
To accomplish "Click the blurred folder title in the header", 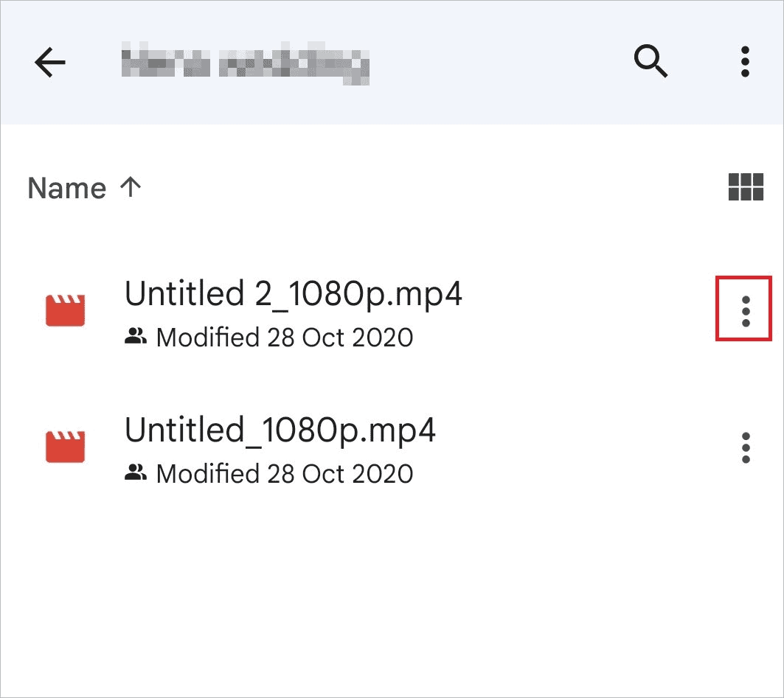I will coord(244,63).
